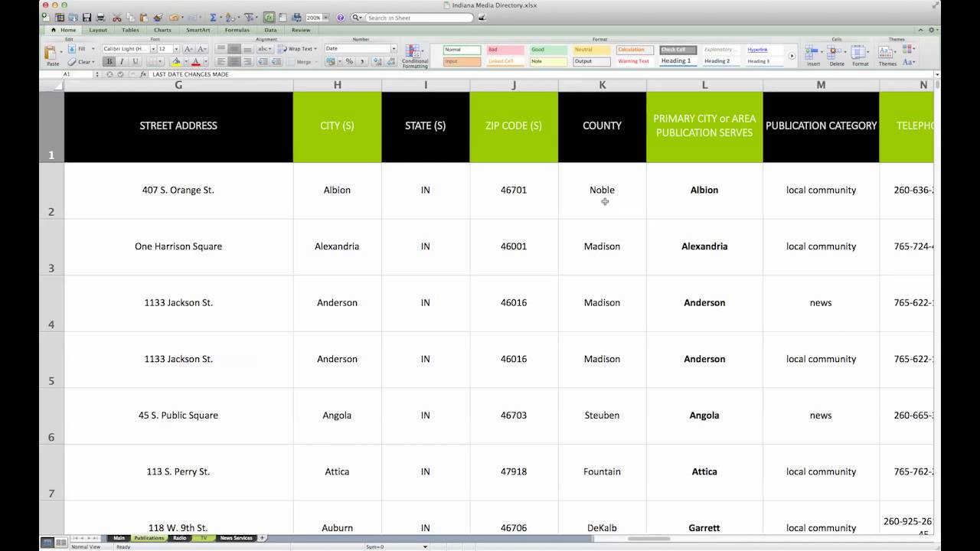Open the Formulas ribbon tab
980x551 pixels.
point(237,30)
